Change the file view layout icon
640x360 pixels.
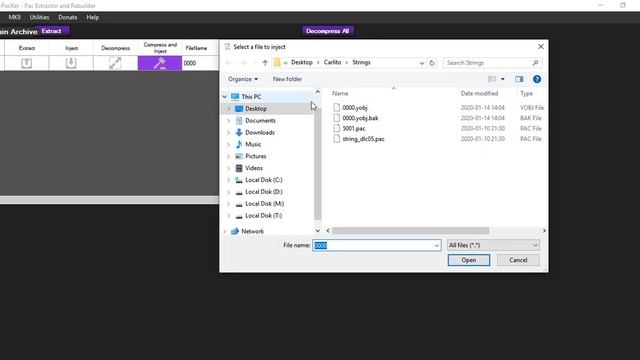[492, 79]
